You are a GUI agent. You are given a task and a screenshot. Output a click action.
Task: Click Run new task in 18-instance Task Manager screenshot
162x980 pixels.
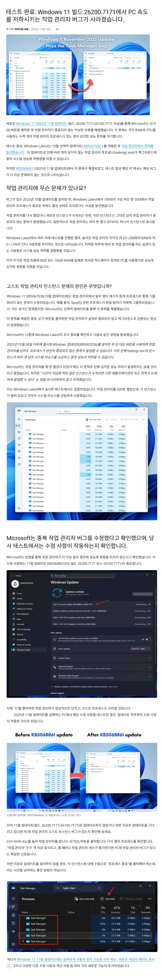(x=93, y=420)
